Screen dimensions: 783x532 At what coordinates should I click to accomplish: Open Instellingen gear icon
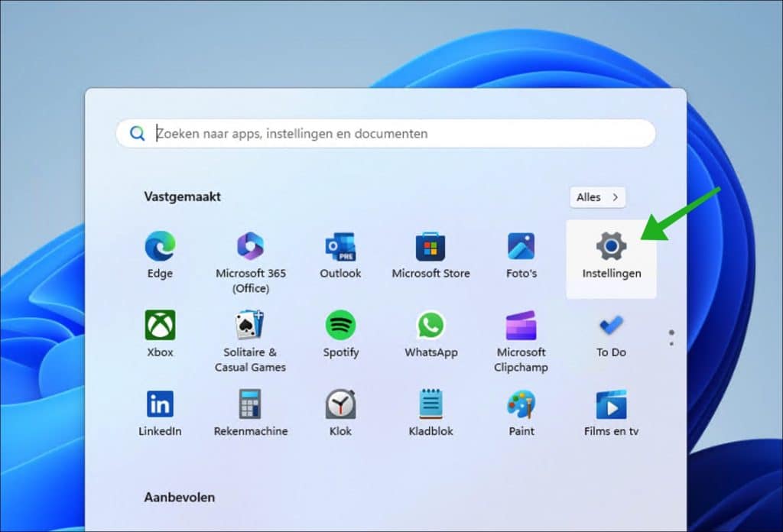(611, 247)
